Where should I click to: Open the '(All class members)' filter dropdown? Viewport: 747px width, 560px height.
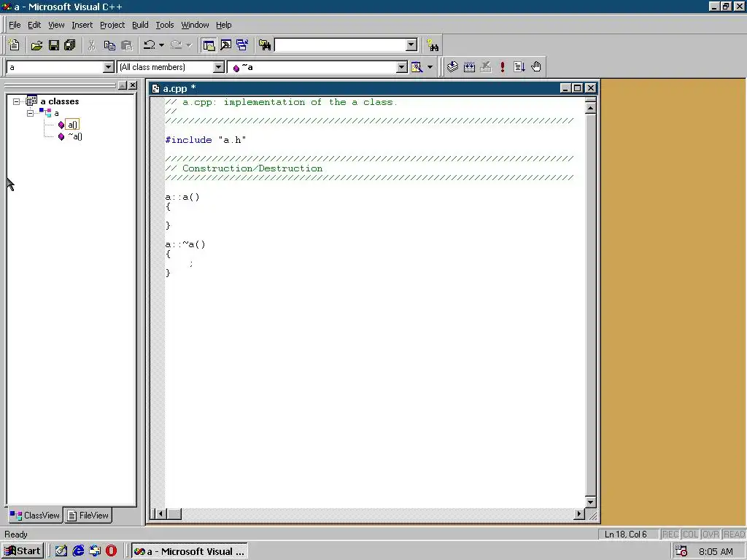coord(219,67)
